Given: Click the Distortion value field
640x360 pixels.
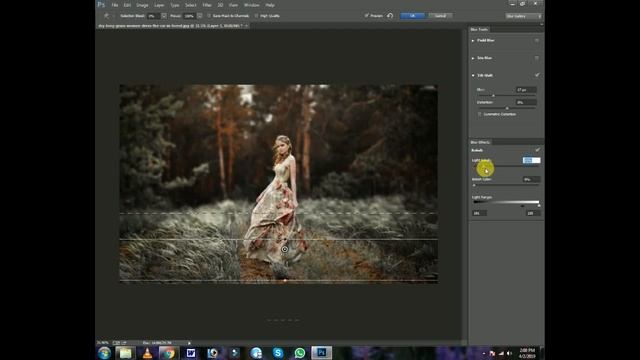Looking at the screenshot, I should (x=526, y=102).
